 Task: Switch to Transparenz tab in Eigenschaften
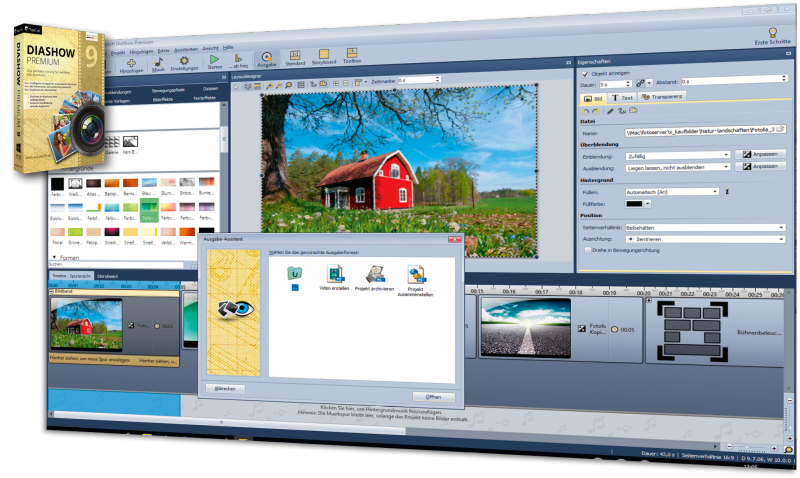pos(662,96)
